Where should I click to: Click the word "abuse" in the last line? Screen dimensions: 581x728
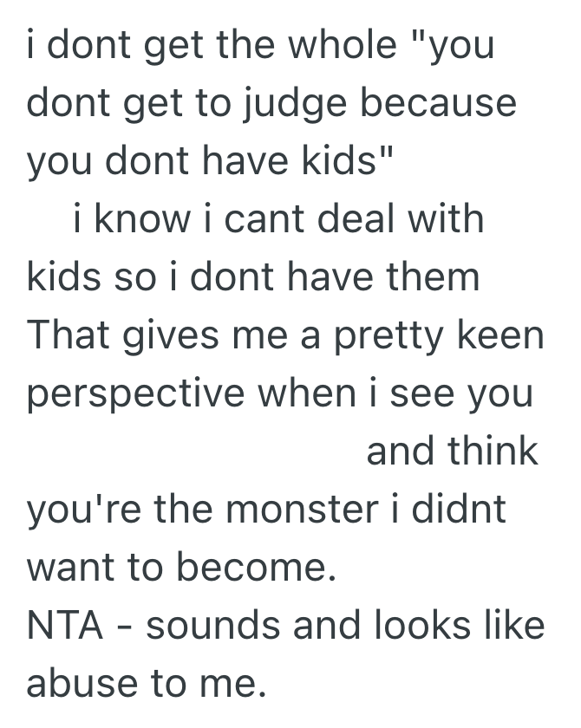[x=89, y=684]
